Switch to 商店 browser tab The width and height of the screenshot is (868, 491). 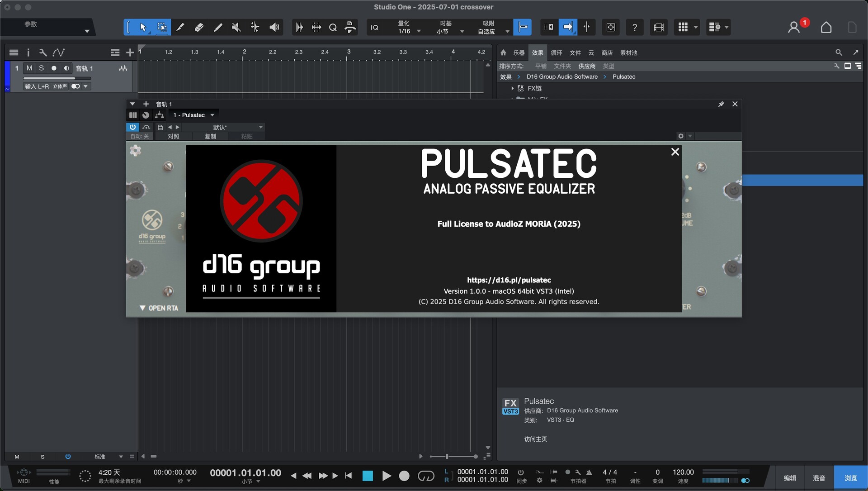(607, 53)
